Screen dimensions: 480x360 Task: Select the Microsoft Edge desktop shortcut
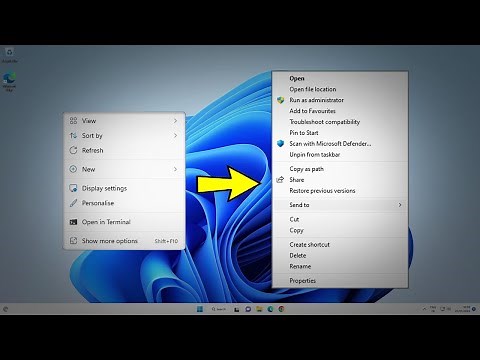pos(9,82)
